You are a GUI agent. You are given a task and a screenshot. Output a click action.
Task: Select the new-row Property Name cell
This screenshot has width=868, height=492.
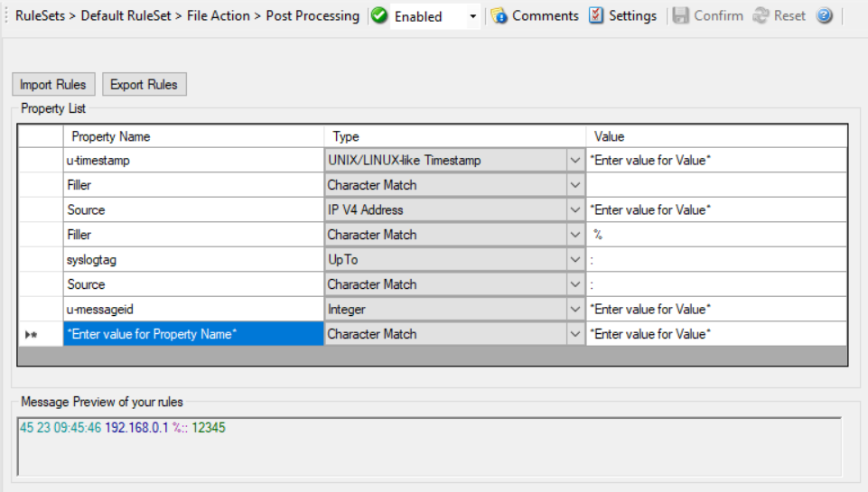[x=192, y=334]
